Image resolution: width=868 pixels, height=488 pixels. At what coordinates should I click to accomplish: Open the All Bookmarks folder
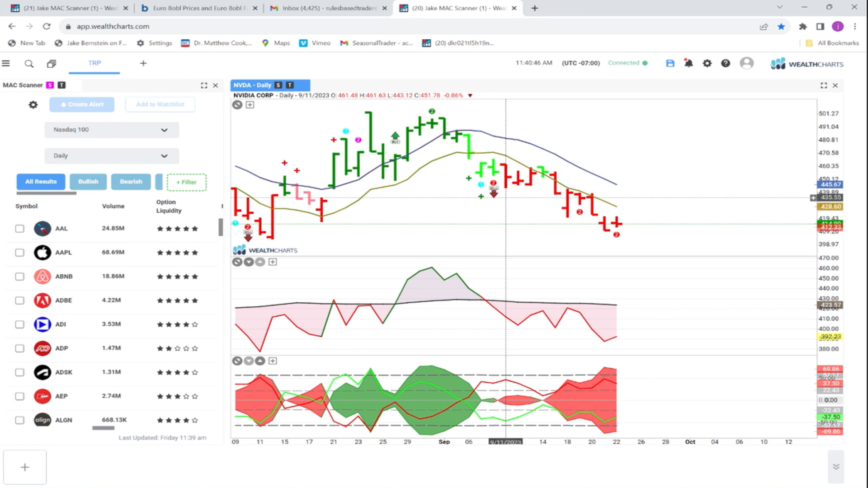(832, 43)
